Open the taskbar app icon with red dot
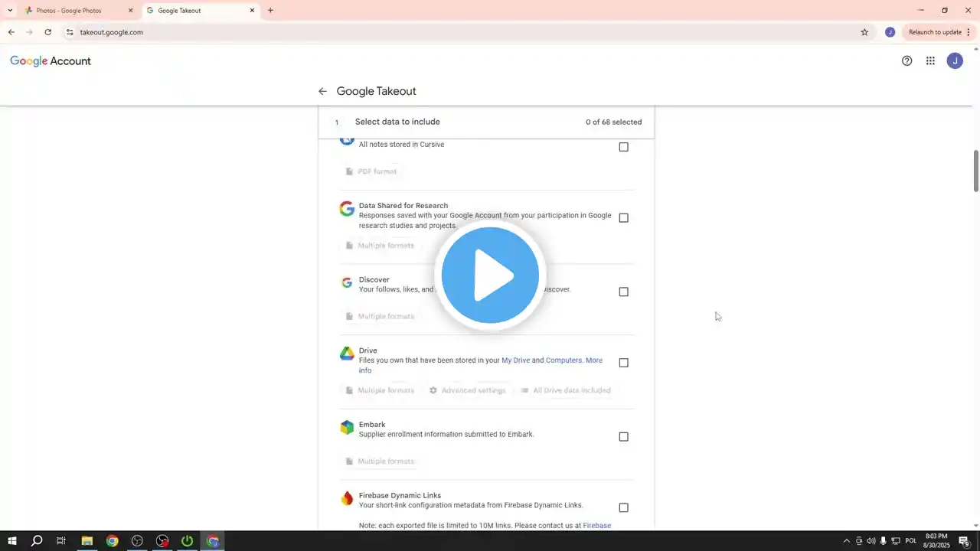This screenshot has height=551, width=980. [162, 541]
